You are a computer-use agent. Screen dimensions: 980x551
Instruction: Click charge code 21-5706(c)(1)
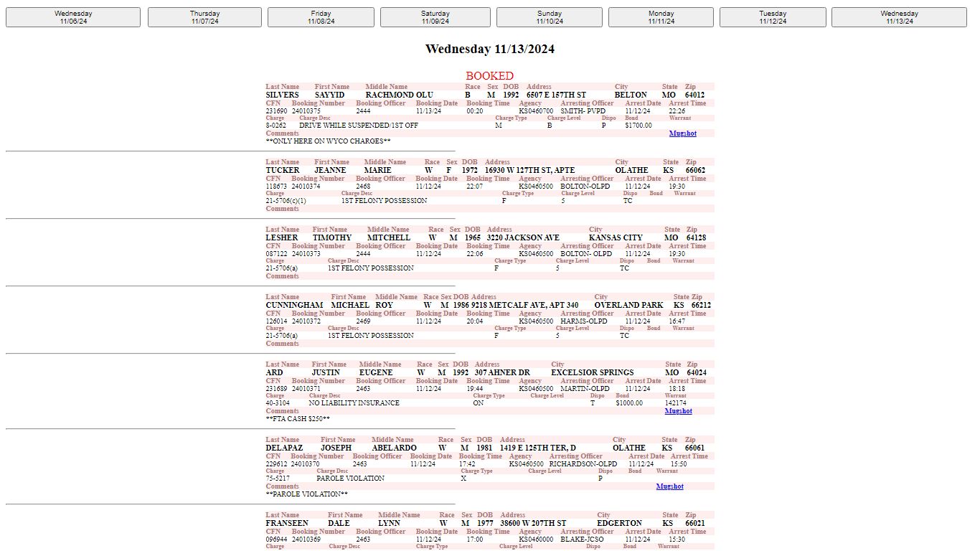(x=286, y=201)
